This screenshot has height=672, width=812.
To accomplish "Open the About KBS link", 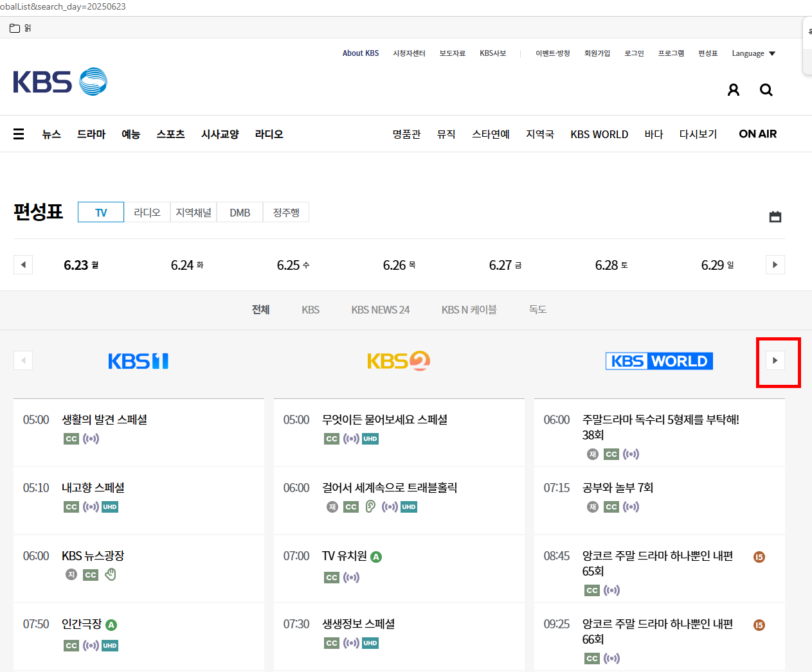I will 361,53.
